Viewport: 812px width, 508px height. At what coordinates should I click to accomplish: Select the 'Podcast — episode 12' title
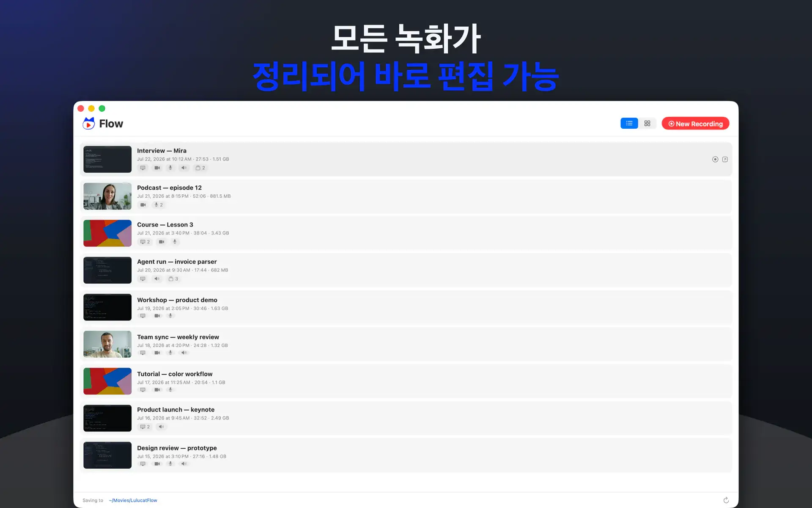169,188
